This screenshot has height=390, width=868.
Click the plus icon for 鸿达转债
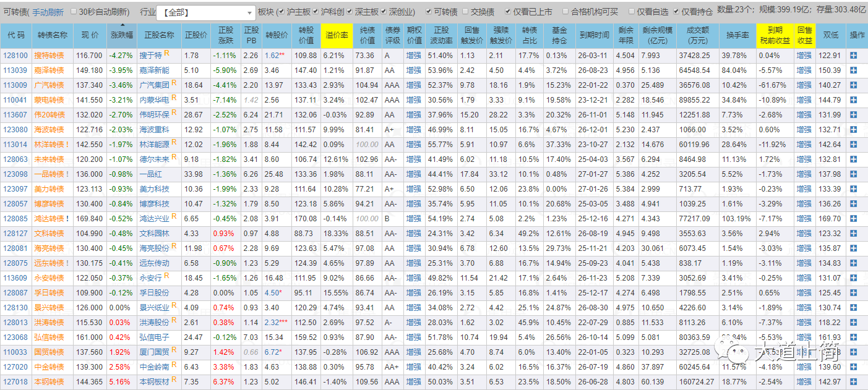coord(854,219)
